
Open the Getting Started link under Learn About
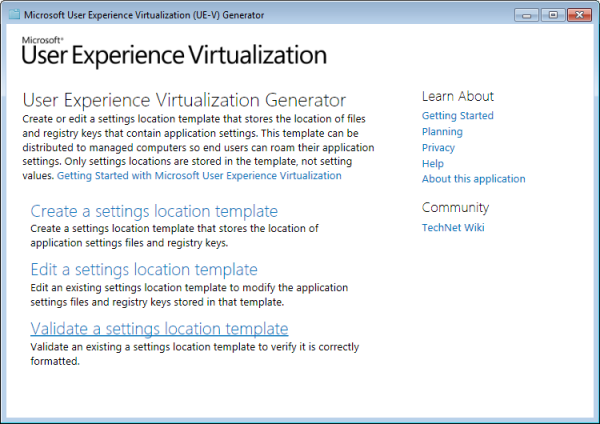458,116
